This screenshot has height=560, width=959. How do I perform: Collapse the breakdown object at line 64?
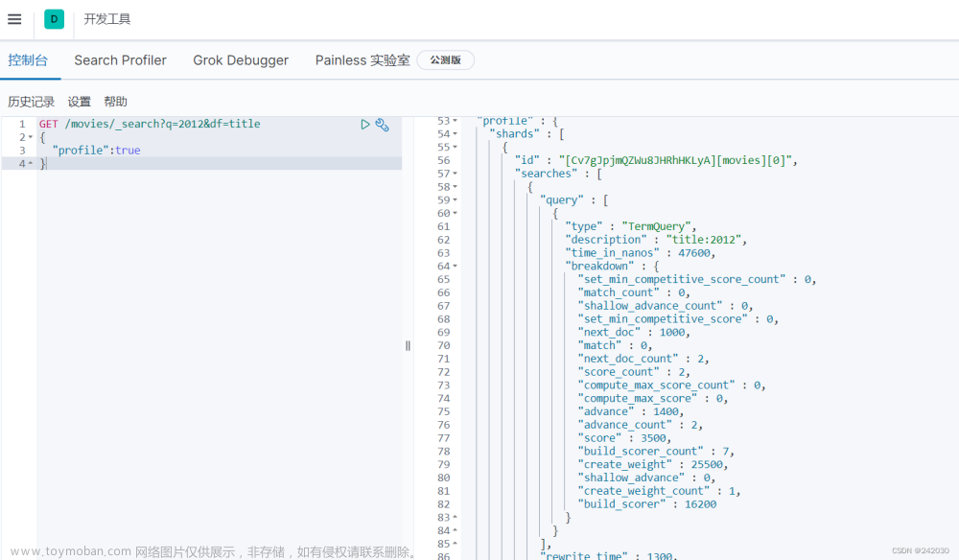pyautogui.click(x=455, y=267)
